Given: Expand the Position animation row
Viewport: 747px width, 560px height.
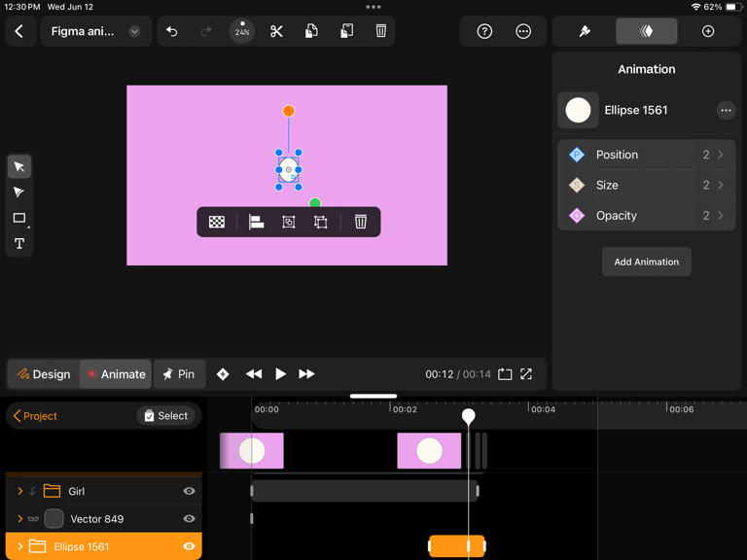Looking at the screenshot, I should (x=647, y=155).
